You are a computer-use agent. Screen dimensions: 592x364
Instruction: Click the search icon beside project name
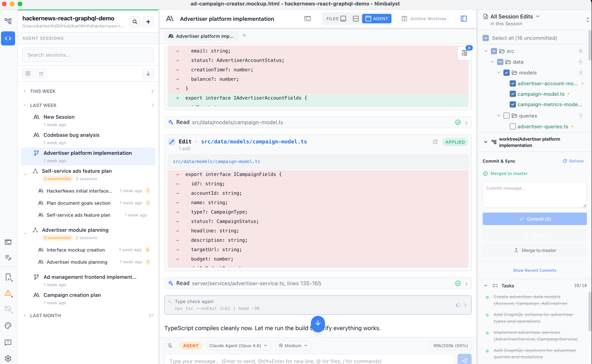pyautogui.click(x=135, y=22)
